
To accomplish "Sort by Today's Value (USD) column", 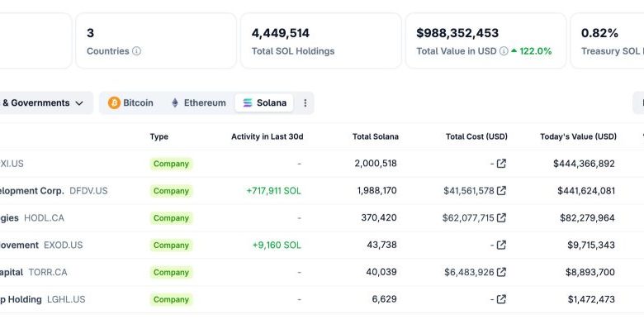I will tap(578, 137).
